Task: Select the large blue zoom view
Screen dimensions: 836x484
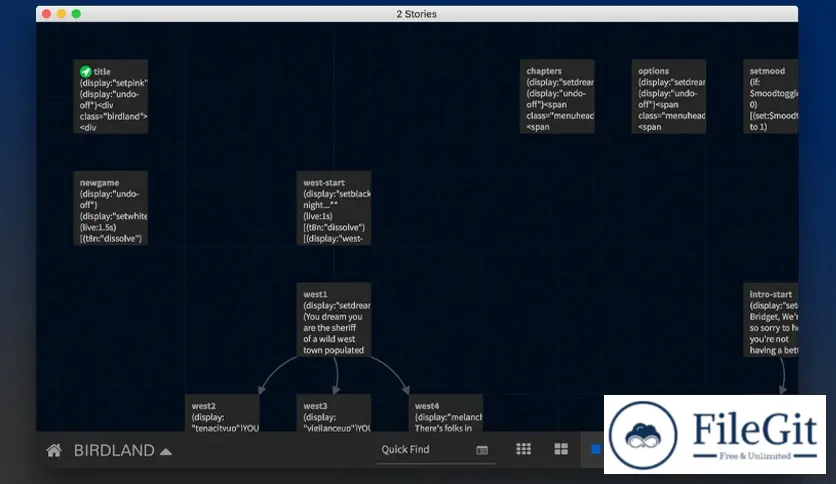Action: tap(596, 449)
